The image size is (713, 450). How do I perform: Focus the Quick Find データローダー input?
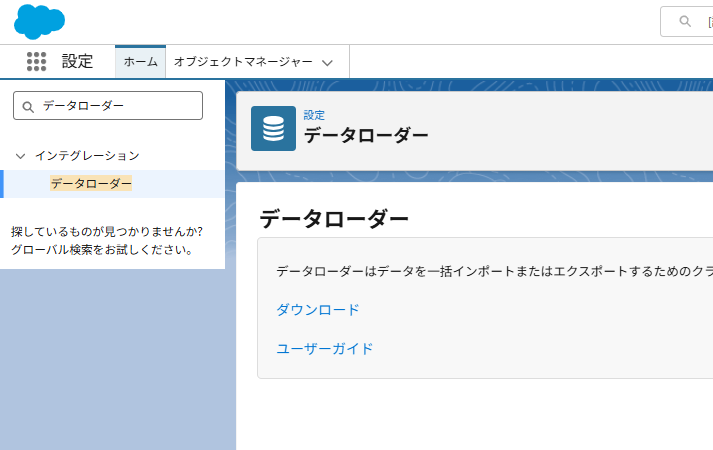[x=108, y=105]
